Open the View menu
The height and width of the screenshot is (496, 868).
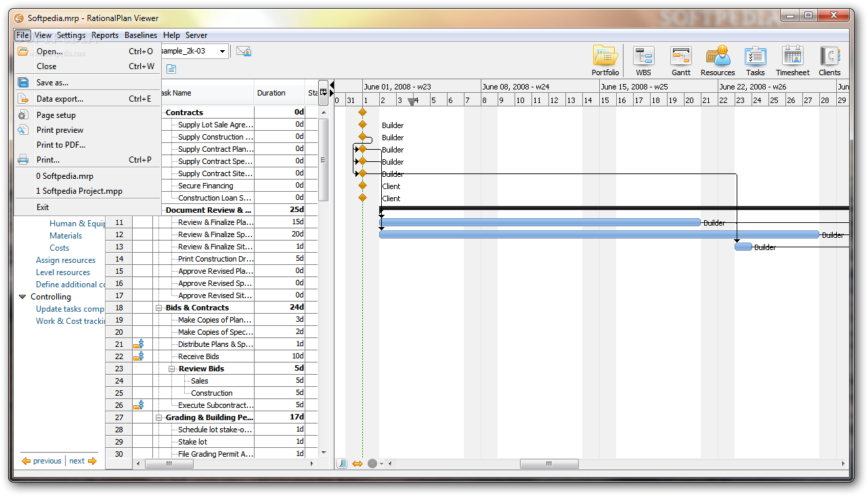[43, 35]
